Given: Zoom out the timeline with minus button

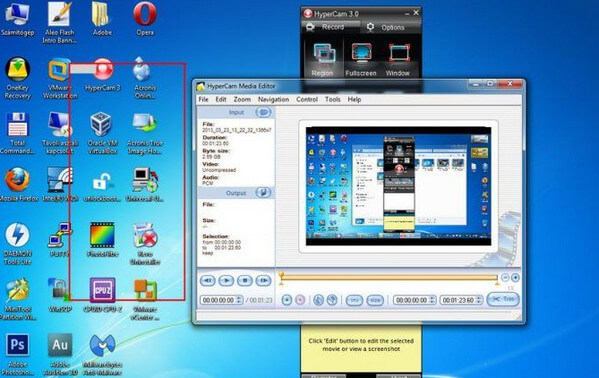Looking at the screenshot, I should point(505,277).
